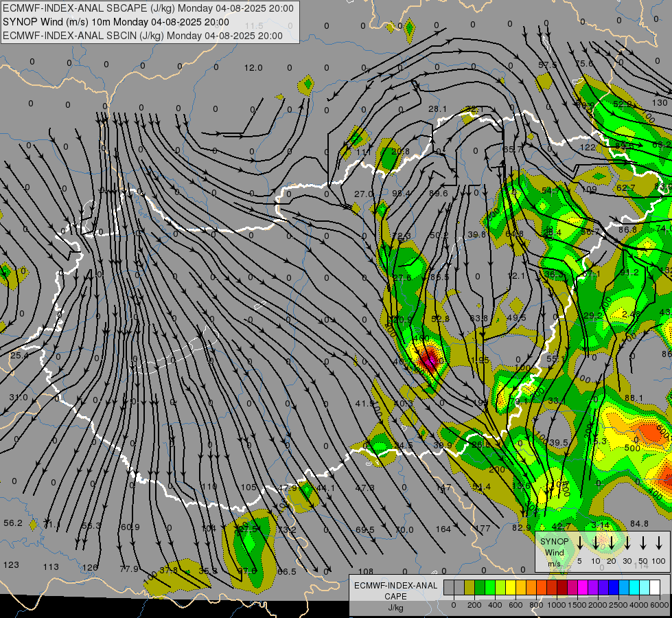Click the '130' grid value on map
Screen dimensions: 672x618
pos(660,102)
